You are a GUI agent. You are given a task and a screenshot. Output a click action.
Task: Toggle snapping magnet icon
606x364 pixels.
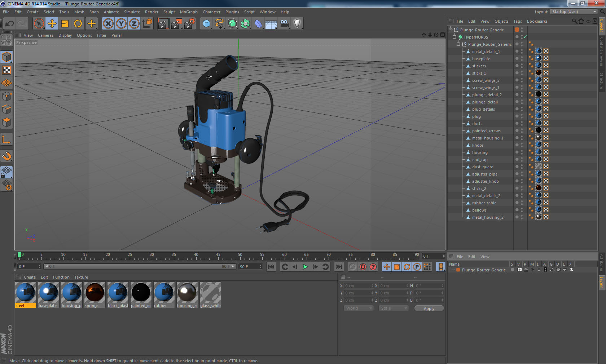(x=7, y=156)
